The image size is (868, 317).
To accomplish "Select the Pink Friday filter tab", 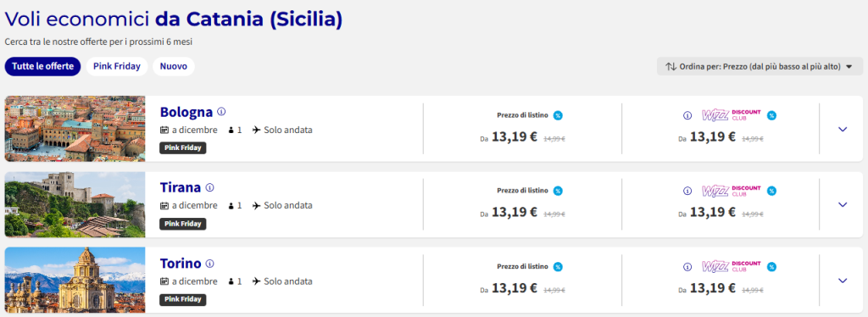I will point(117,66).
